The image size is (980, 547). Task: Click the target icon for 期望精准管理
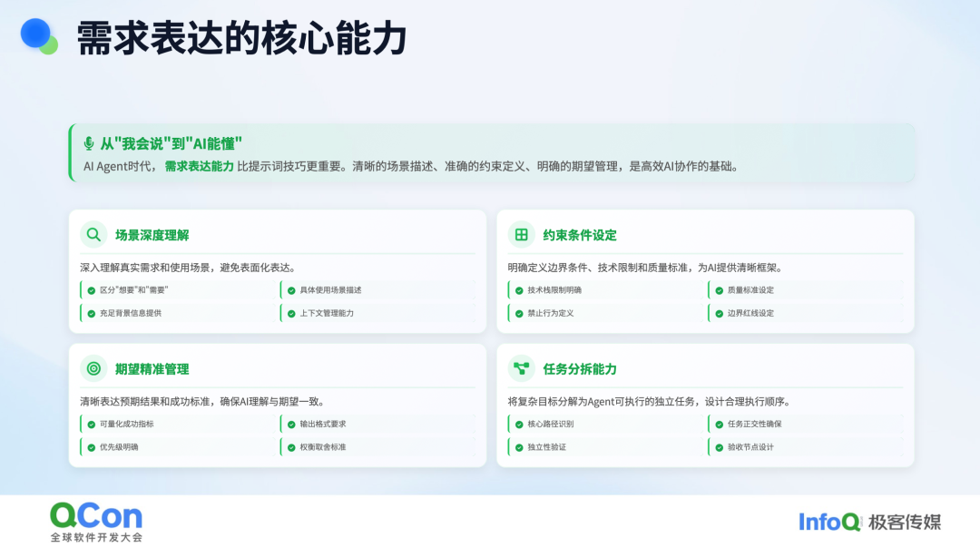[93, 368]
